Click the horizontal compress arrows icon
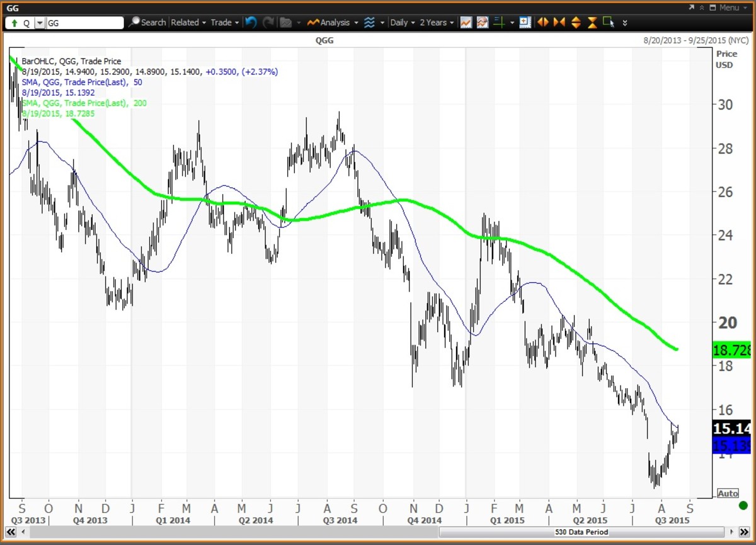The image size is (756, 545). coord(559,23)
